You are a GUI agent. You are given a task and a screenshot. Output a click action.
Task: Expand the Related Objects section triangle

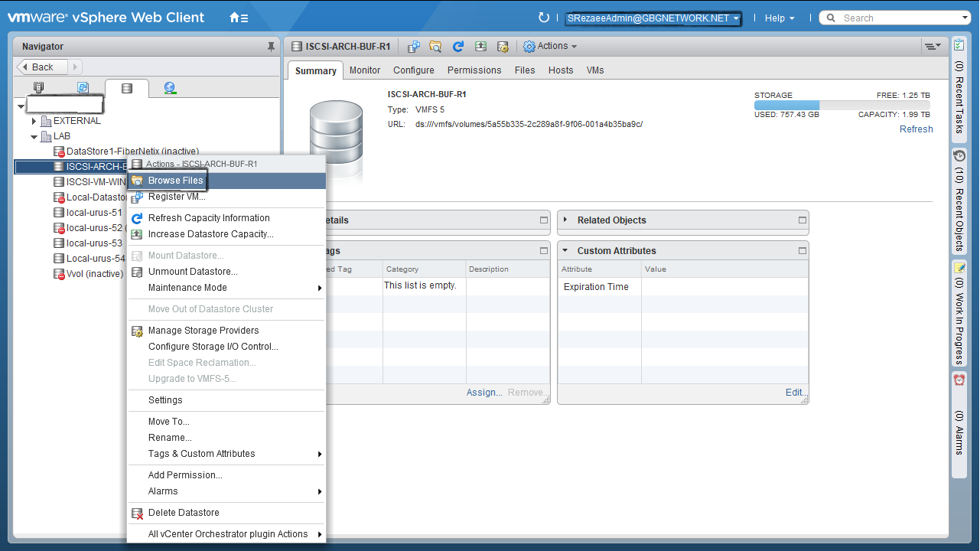[x=565, y=220]
